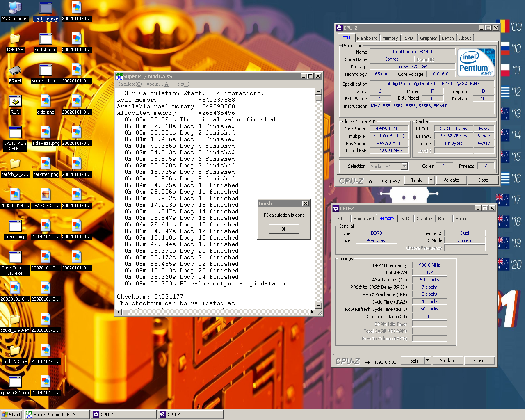Screen dimensions: 525x420
Task: Open the Help menu in Super PI
Action: click(182, 84)
